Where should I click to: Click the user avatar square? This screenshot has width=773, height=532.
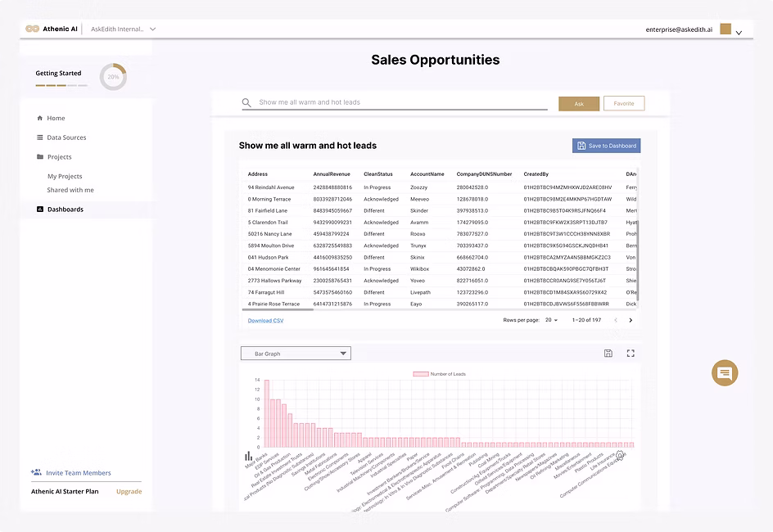pos(726,29)
